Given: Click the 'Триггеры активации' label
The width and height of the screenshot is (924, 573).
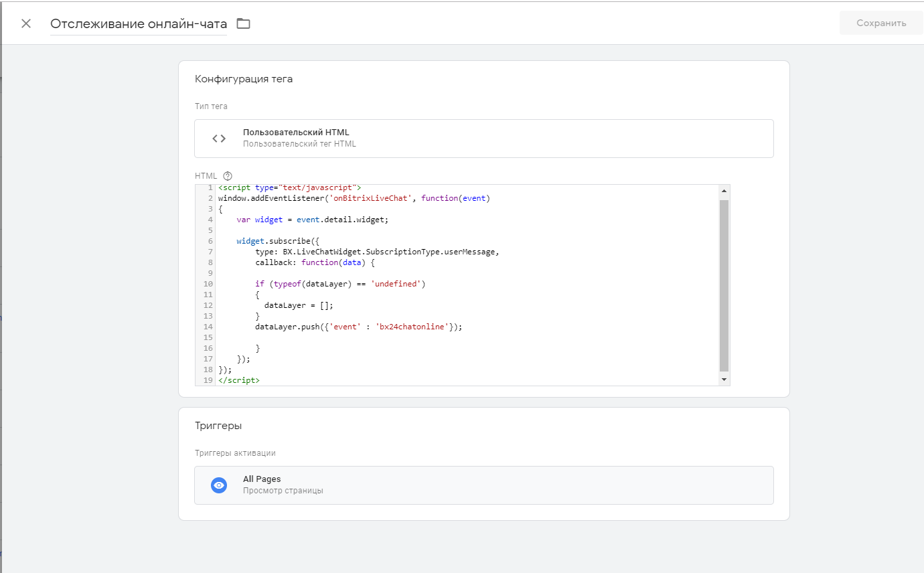Looking at the screenshot, I should 235,453.
